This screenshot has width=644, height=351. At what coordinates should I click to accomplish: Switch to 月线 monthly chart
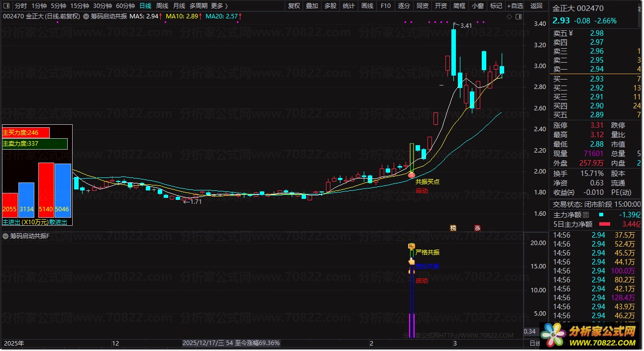(179, 6)
